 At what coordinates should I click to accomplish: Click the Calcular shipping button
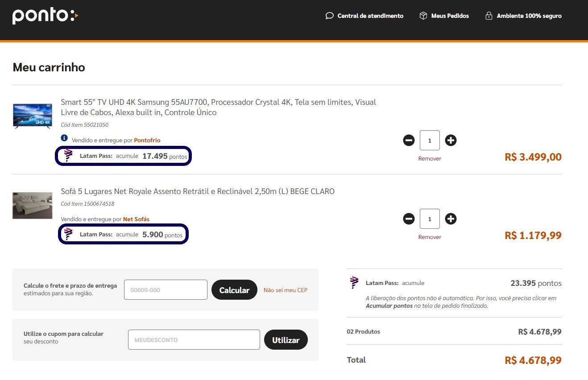click(234, 290)
